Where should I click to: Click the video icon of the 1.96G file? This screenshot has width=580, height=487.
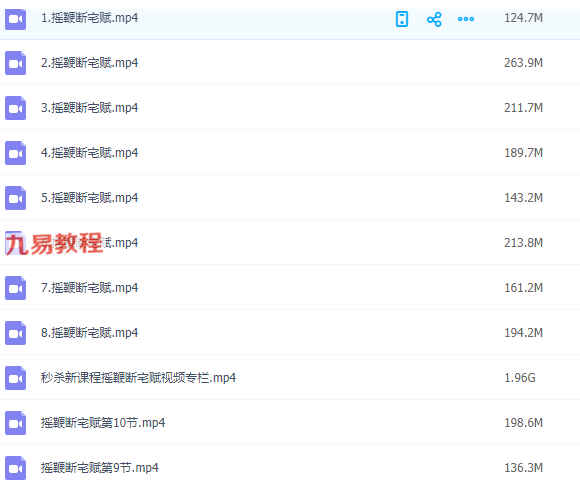(16, 378)
